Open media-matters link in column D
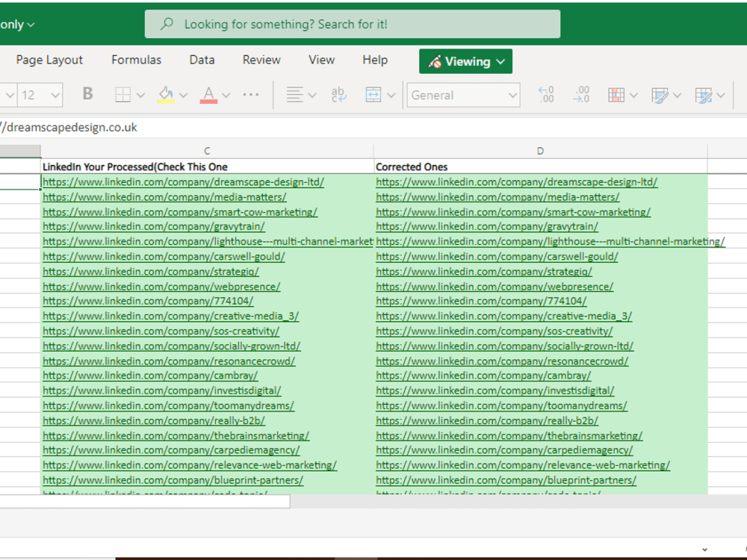This screenshot has height=560, width=747. [x=498, y=196]
